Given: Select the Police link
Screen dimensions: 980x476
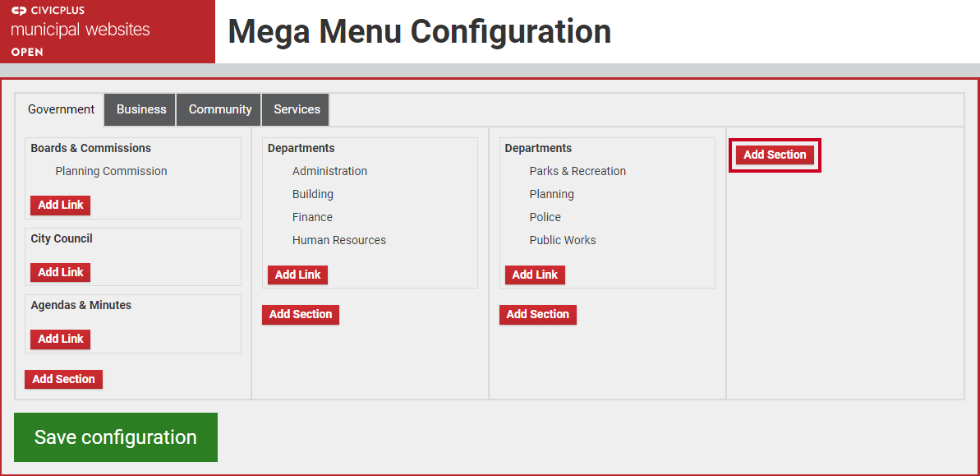Looking at the screenshot, I should [x=545, y=218].
